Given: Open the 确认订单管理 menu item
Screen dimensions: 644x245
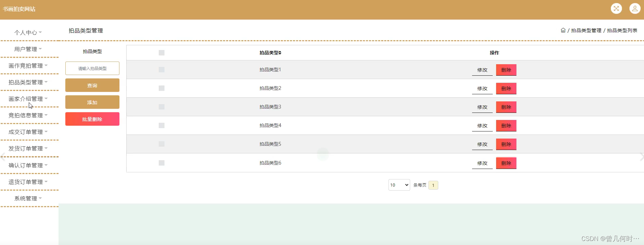Looking at the screenshot, I should pyautogui.click(x=28, y=165).
